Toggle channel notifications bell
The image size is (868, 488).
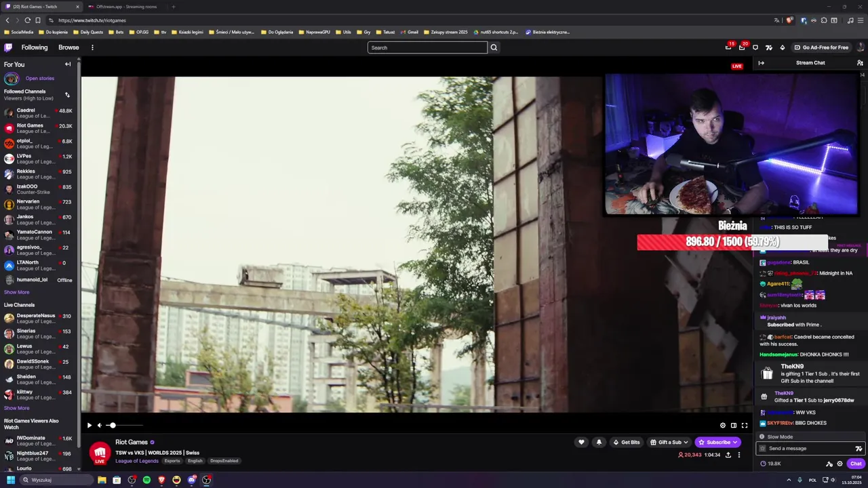[599, 442]
